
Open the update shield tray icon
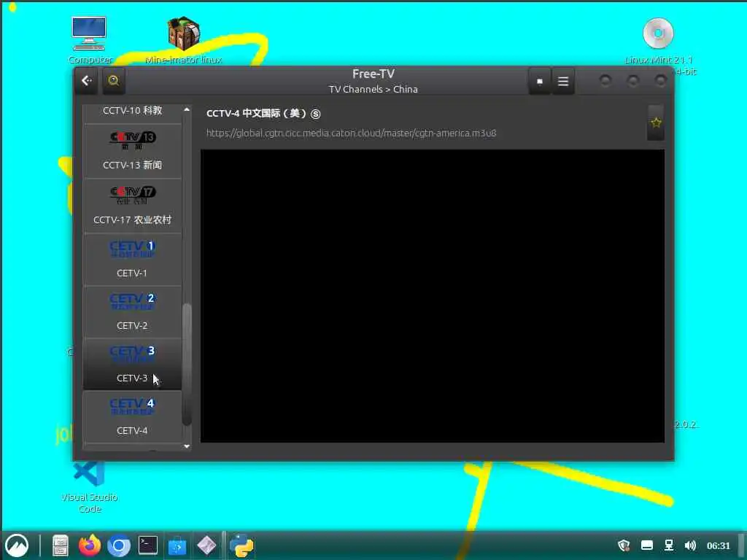click(624, 545)
